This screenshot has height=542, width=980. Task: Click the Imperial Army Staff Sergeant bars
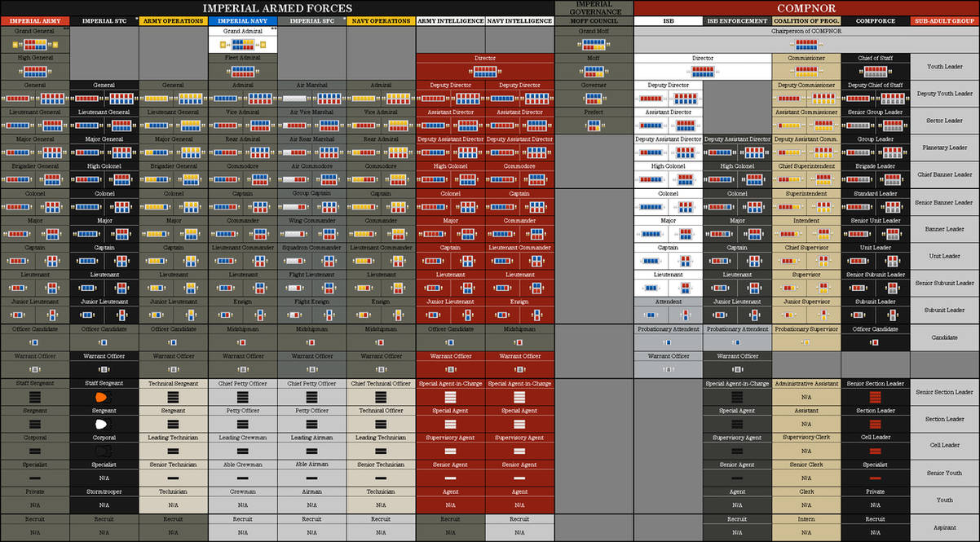(x=34, y=397)
